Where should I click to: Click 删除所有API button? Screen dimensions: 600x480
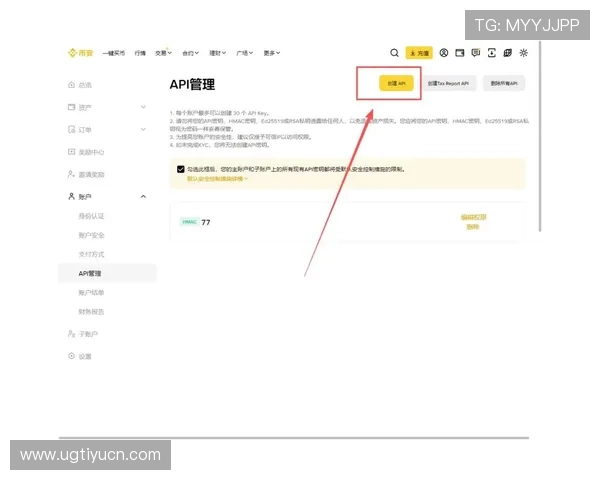click(x=504, y=83)
